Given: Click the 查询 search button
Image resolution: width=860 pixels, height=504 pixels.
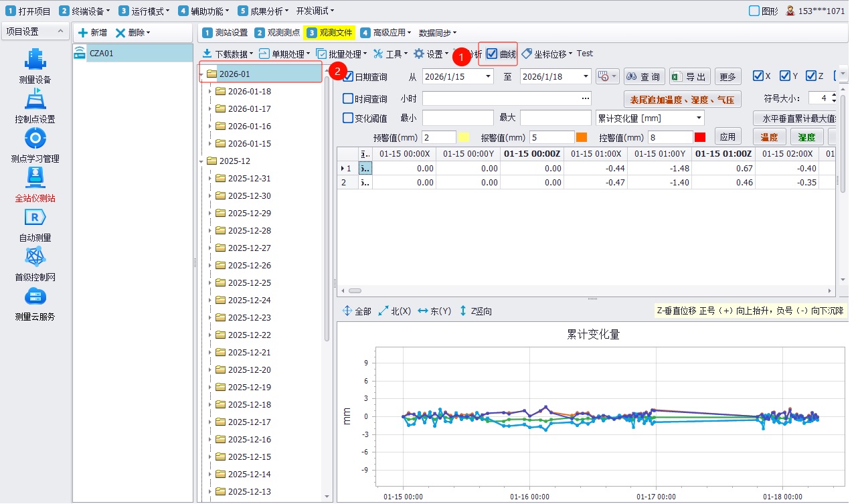Looking at the screenshot, I should point(644,77).
